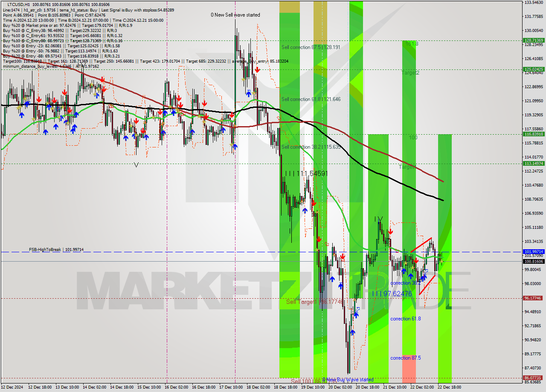Click 'Sell correction 87.5 | 128.191' label
Image resolution: width=546 pixels, height=392 pixels.
(311, 47)
